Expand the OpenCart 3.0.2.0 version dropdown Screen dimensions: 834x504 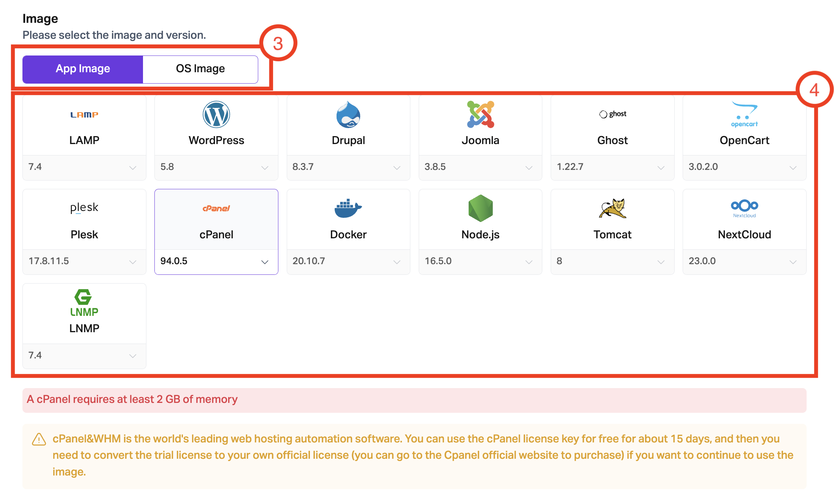(x=745, y=167)
